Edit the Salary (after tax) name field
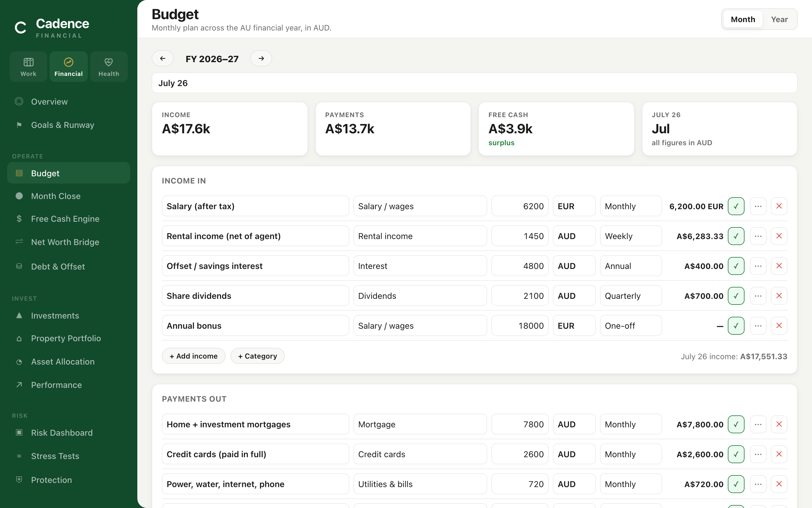Screen dimensions: 812x508 click(x=255, y=206)
